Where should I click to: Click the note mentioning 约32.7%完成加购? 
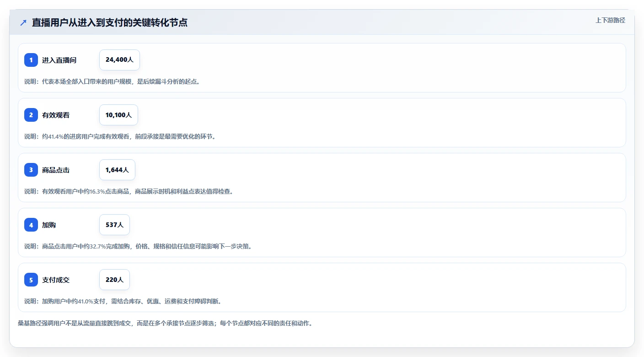coord(139,246)
